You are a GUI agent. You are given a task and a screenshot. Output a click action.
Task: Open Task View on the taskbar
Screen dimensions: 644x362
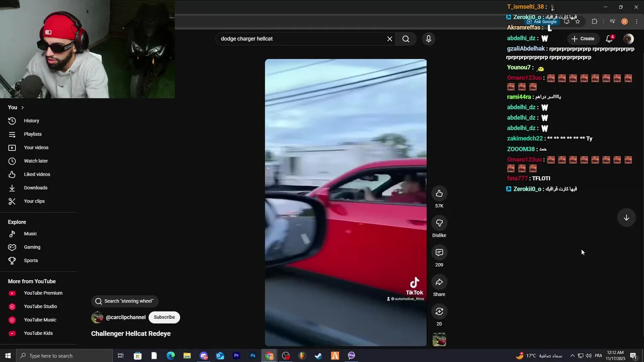pyautogui.click(x=121, y=356)
